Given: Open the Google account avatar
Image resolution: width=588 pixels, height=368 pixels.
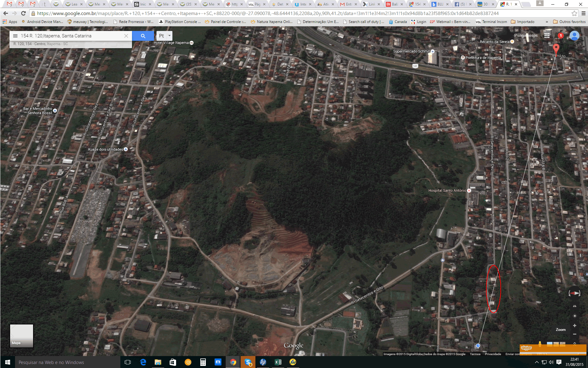Looking at the screenshot, I should (574, 36).
